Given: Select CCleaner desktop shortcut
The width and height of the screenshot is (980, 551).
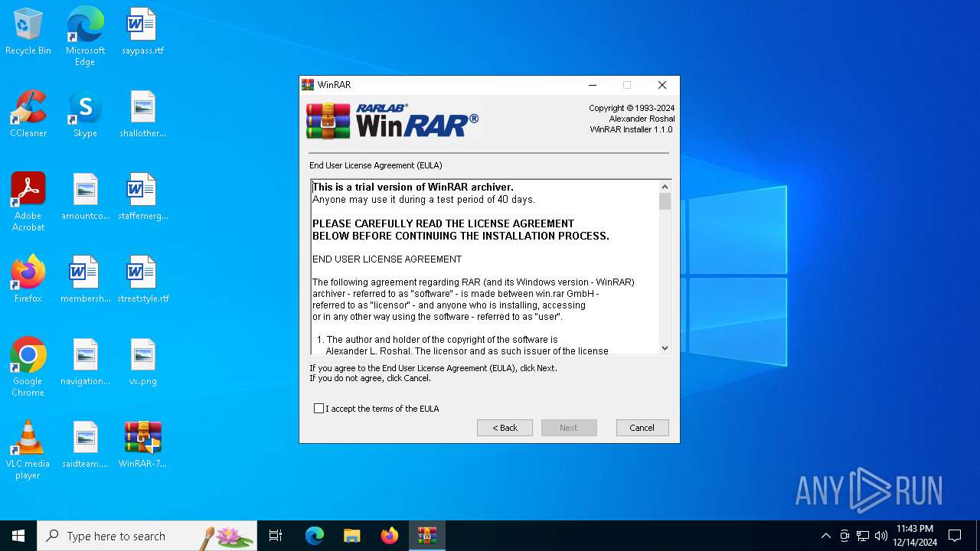Looking at the screenshot, I should coord(28,115).
